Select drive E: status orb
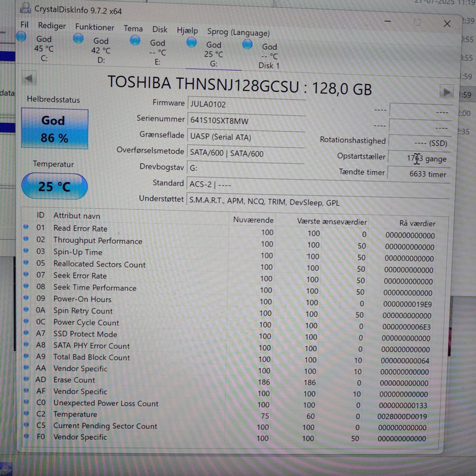 click(135, 40)
